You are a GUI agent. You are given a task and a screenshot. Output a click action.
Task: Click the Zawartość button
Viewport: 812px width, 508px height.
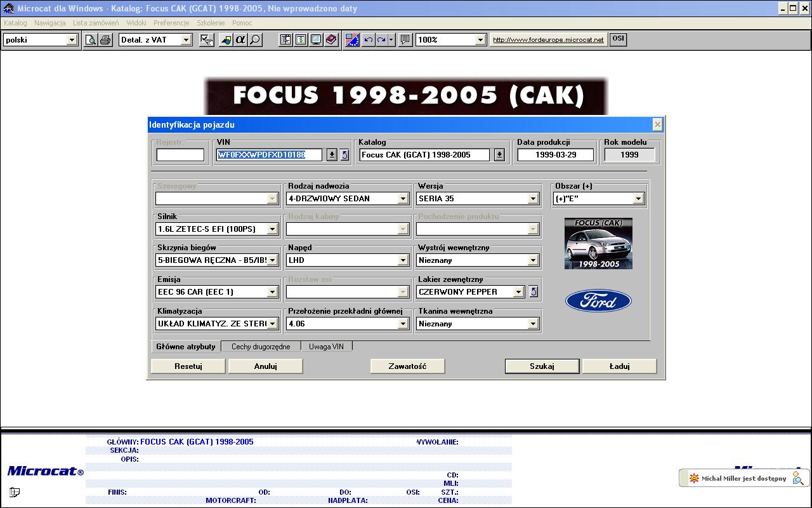tap(407, 366)
